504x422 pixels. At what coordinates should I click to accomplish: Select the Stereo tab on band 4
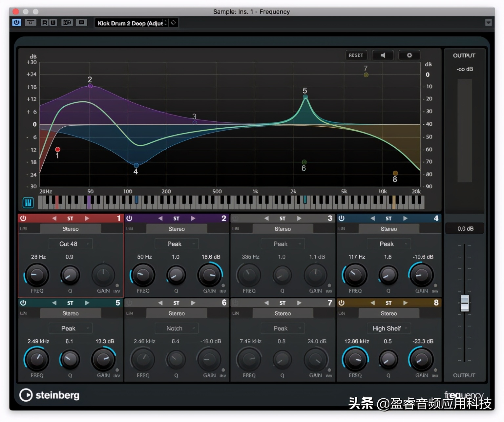tap(388, 229)
